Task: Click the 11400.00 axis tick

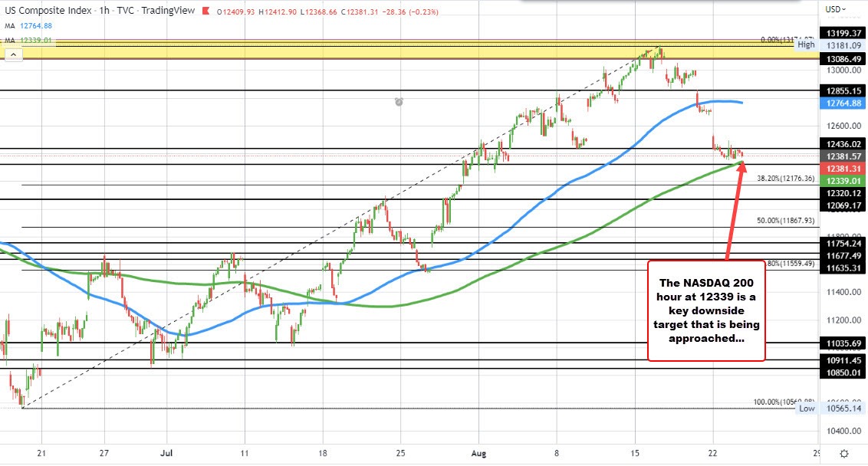Action: pyautogui.click(x=843, y=292)
